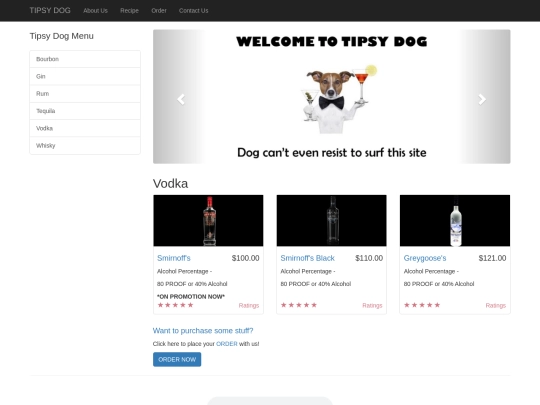The width and height of the screenshot is (540, 405).
Task: Advance carousel with next arrow
Action: click(x=482, y=99)
